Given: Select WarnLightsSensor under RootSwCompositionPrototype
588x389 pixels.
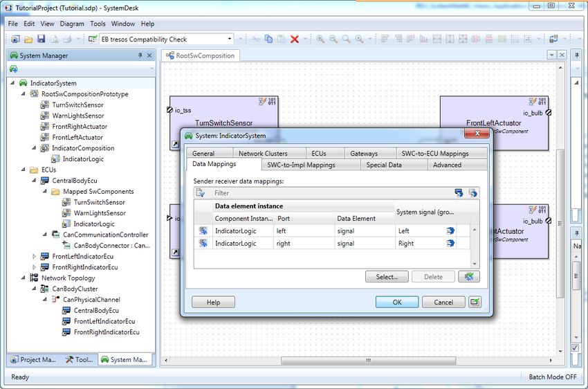Looking at the screenshot, I should (78, 116).
